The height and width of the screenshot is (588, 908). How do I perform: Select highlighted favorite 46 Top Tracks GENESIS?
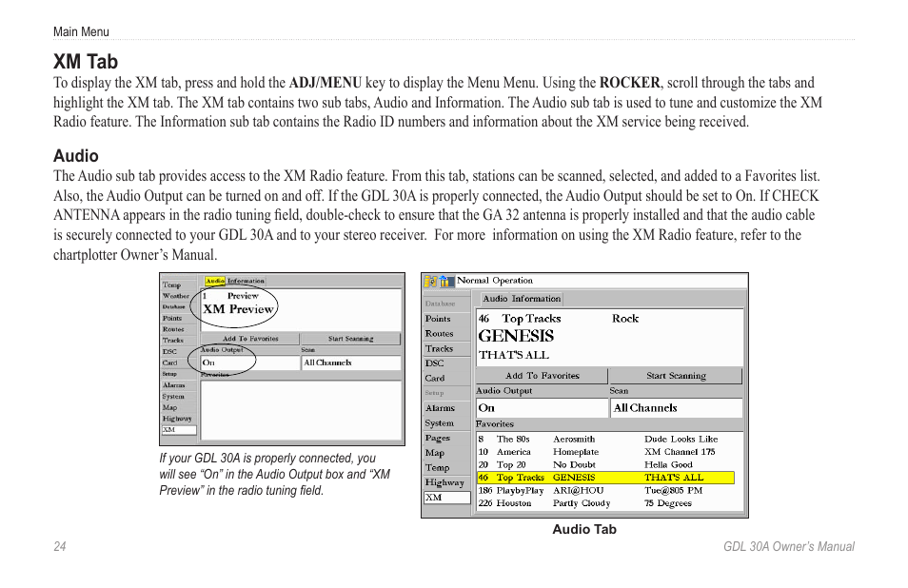tap(605, 478)
